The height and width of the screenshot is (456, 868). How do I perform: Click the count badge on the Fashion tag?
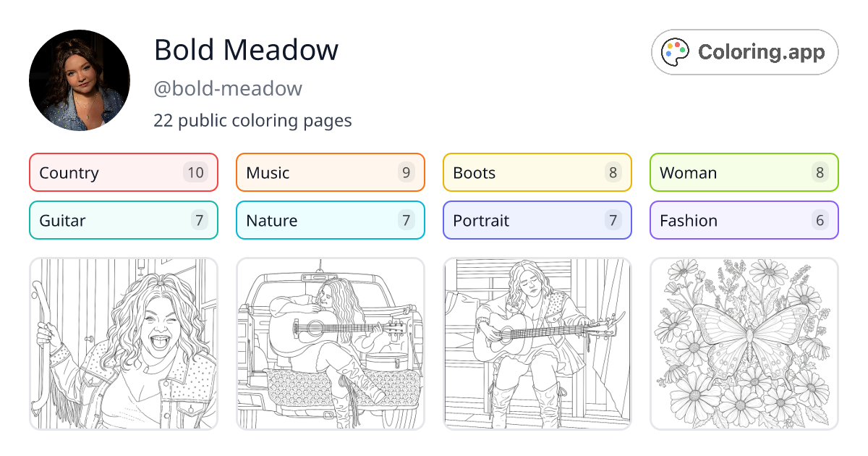coord(819,220)
